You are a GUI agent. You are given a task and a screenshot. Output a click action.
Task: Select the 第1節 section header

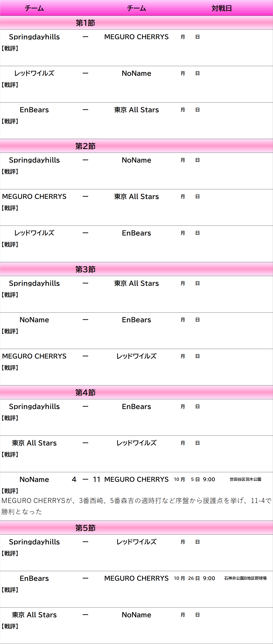pos(85,23)
